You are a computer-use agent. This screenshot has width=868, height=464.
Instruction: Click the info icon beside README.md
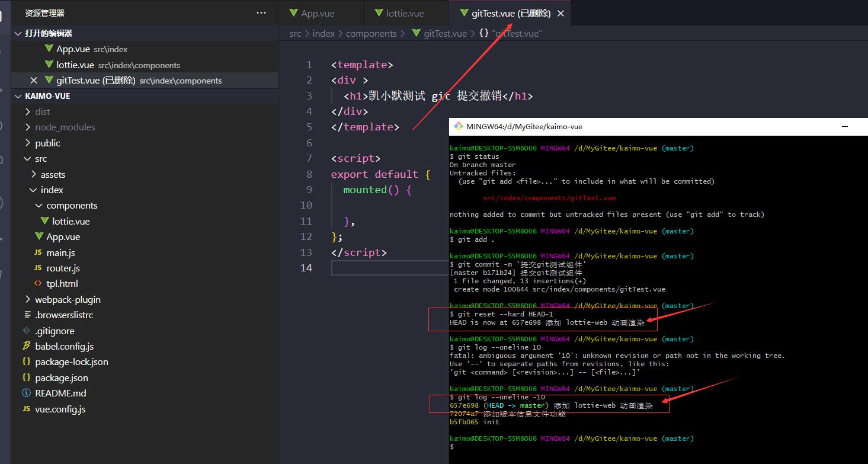[26, 393]
